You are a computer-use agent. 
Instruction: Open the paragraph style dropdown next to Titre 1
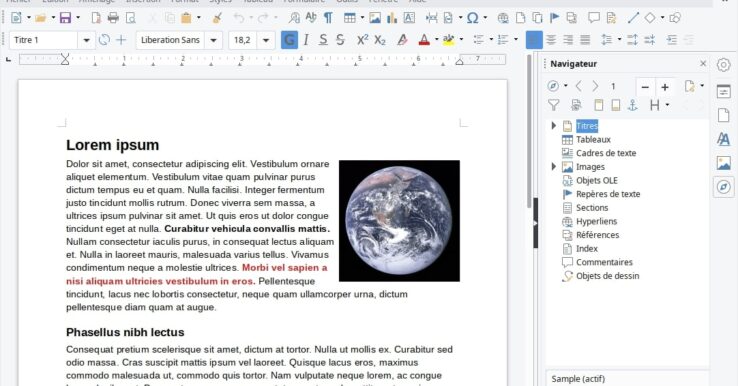pos(86,40)
